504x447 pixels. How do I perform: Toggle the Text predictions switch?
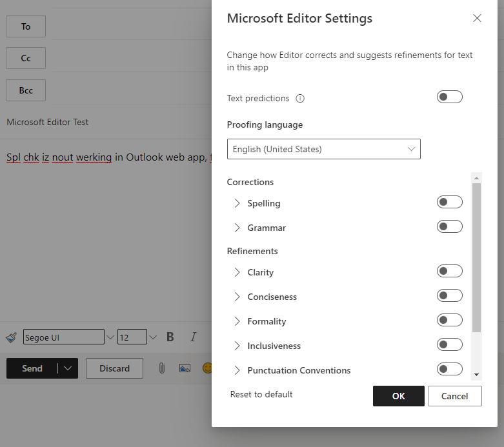point(449,97)
